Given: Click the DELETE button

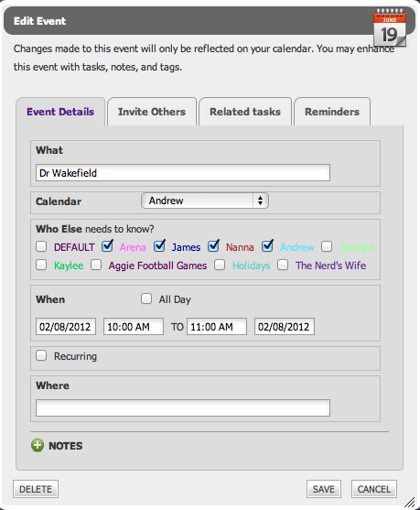Looking at the screenshot, I should [x=36, y=489].
